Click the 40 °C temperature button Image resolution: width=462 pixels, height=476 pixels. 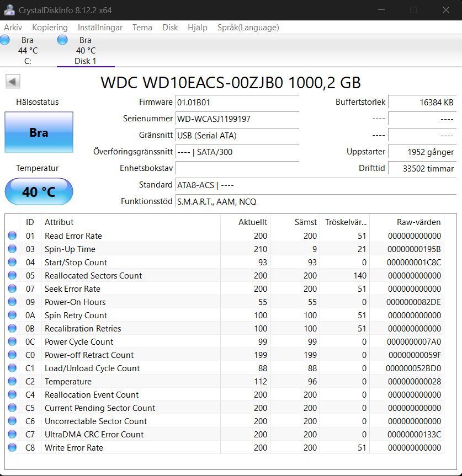coord(39,192)
